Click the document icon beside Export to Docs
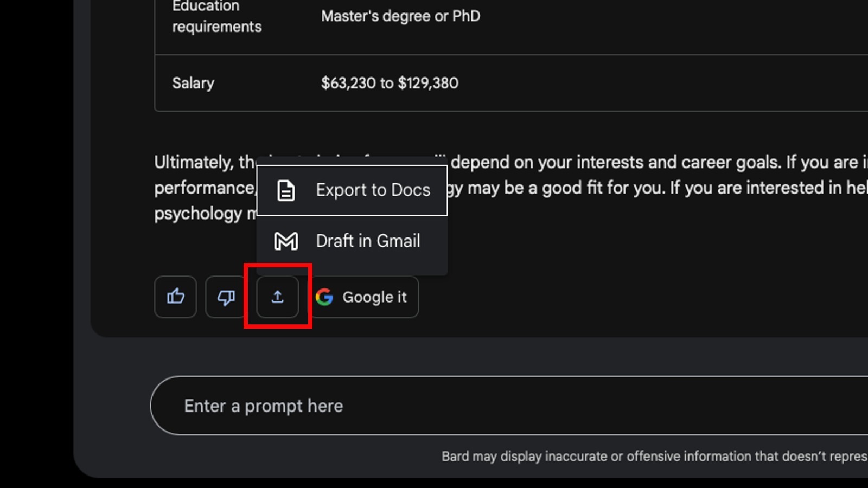The width and height of the screenshot is (868, 488). 286,190
